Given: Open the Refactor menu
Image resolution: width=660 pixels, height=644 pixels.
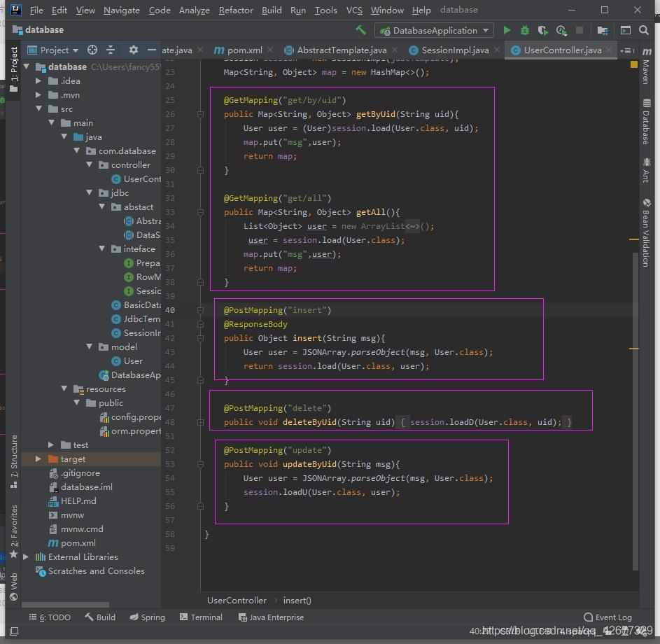Looking at the screenshot, I should coord(236,10).
